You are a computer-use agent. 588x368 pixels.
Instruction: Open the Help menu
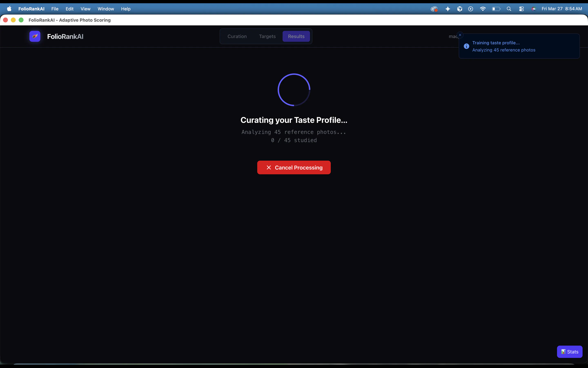pyautogui.click(x=126, y=9)
